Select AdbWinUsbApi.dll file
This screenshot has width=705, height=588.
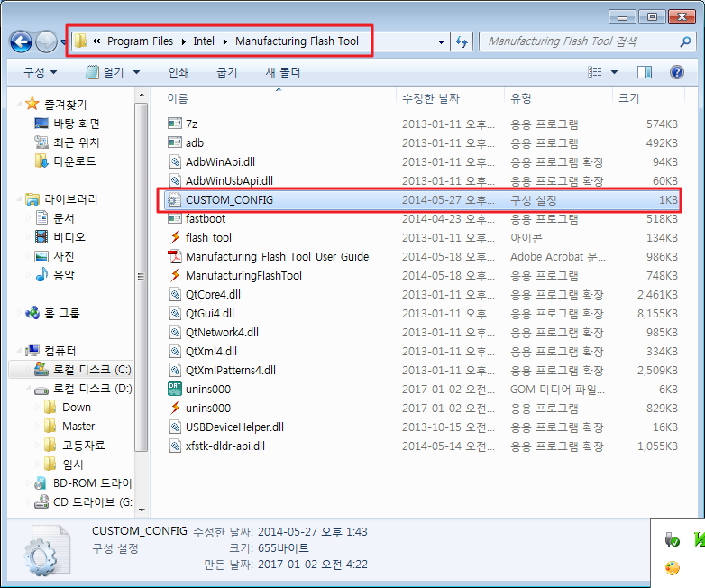229,180
